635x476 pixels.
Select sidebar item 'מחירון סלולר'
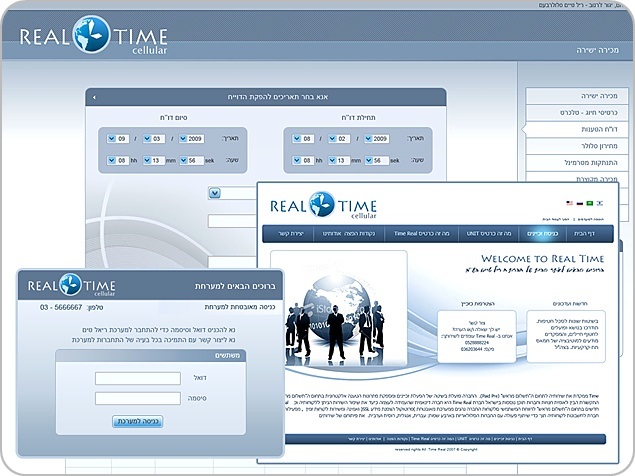pos(577,146)
